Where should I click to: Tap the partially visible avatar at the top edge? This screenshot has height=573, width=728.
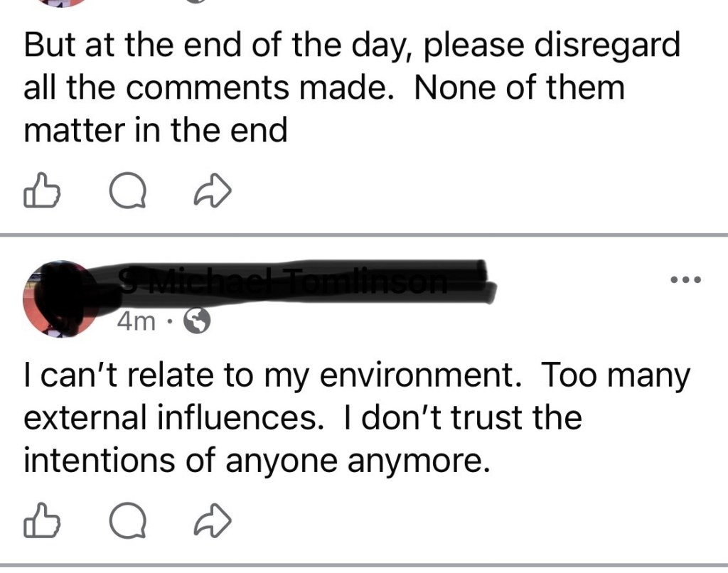coord(60,2)
